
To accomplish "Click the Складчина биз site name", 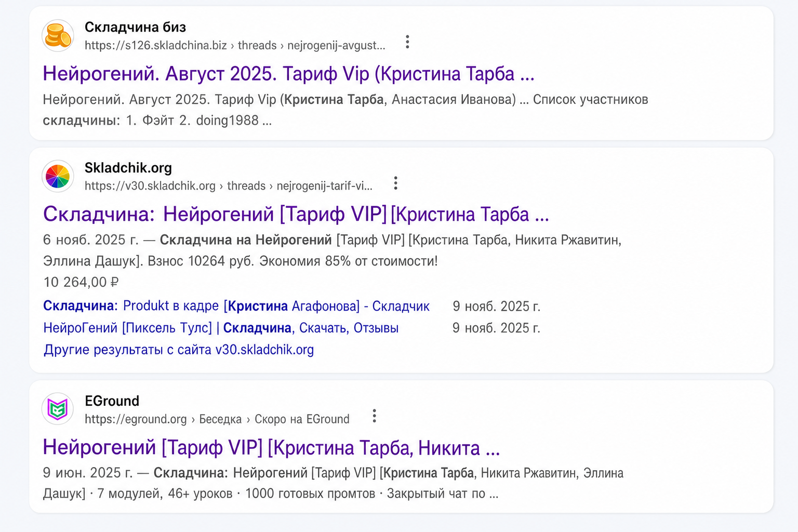I will tap(135, 27).
